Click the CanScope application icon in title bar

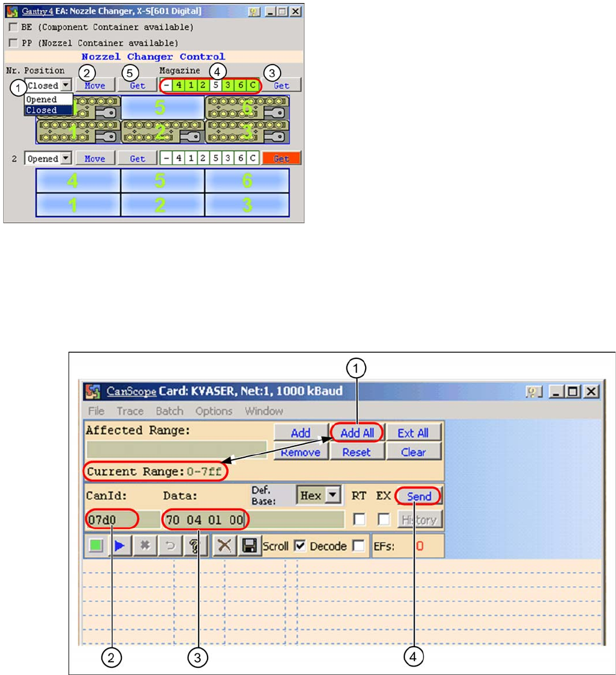pyautogui.click(x=93, y=391)
